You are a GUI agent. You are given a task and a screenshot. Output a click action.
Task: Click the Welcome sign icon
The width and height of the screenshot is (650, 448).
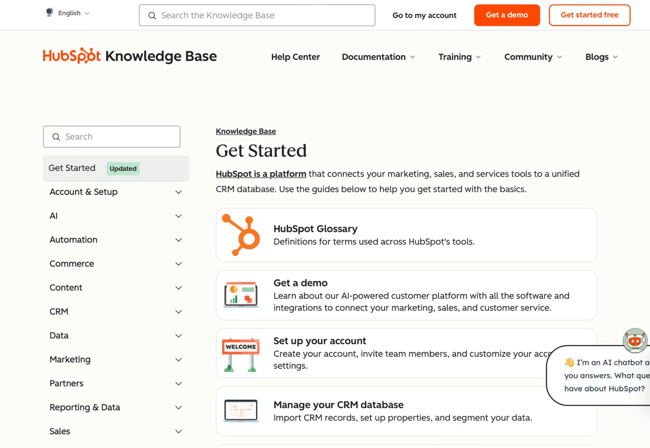pyautogui.click(x=241, y=354)
